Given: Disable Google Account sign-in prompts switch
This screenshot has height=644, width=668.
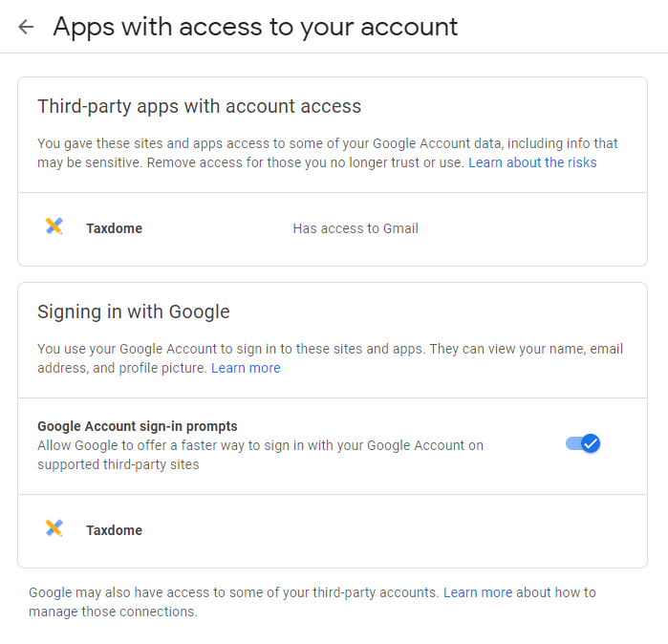Looking at the screenshot, I should click(x=583, y=443).
